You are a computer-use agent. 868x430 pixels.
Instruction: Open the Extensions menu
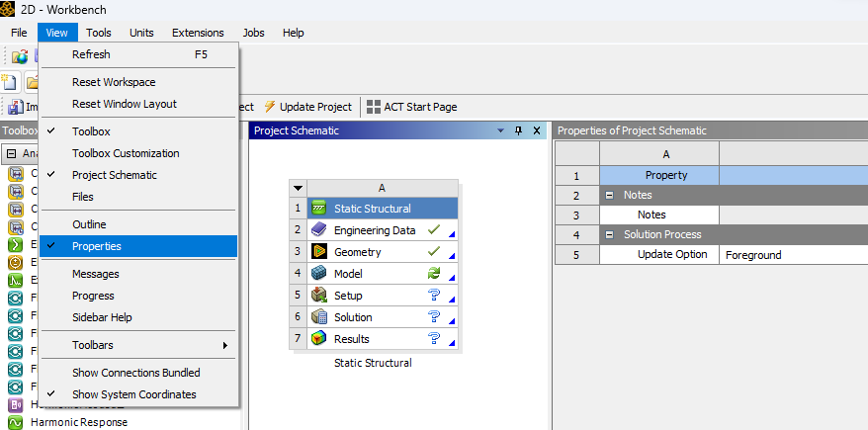pos(198,33)
